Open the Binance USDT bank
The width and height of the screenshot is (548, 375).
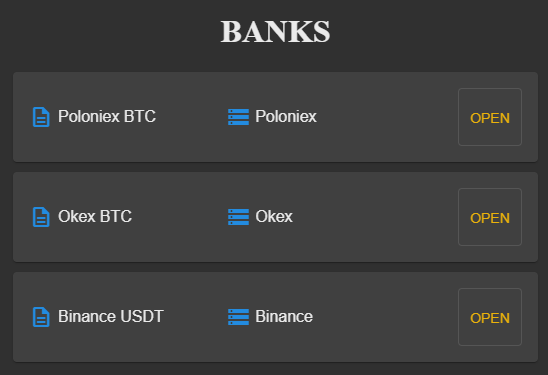490,317
